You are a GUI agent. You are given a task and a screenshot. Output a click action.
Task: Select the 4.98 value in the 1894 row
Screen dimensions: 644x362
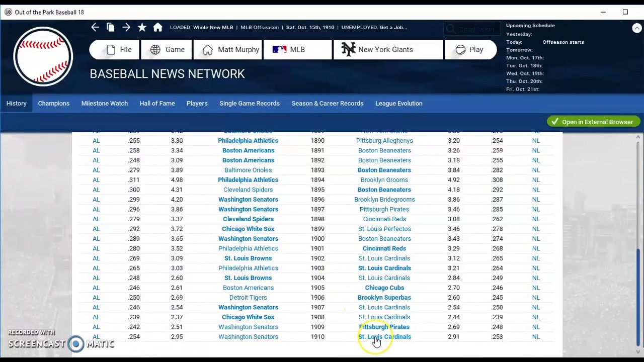tap(177, 180)
